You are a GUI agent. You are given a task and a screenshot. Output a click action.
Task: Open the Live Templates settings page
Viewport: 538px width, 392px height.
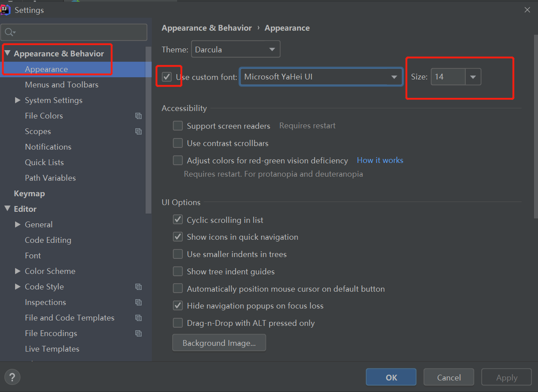[x=52, y=349]
